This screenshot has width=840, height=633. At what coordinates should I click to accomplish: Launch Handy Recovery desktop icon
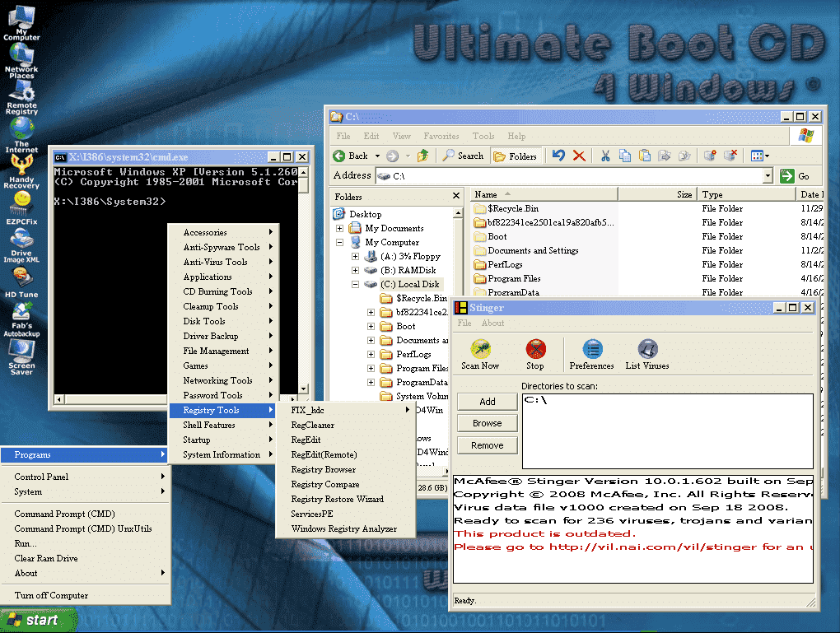21,171
